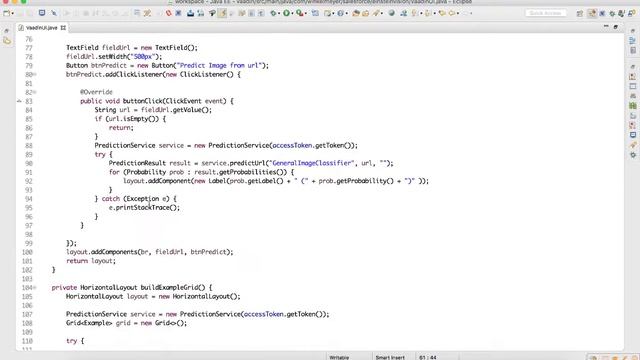The height and width of the screenshot is (360, 640).
Task: Click the red Skip All Breakpoints icon
Action: pyautogui.click(x=169, y=13)
